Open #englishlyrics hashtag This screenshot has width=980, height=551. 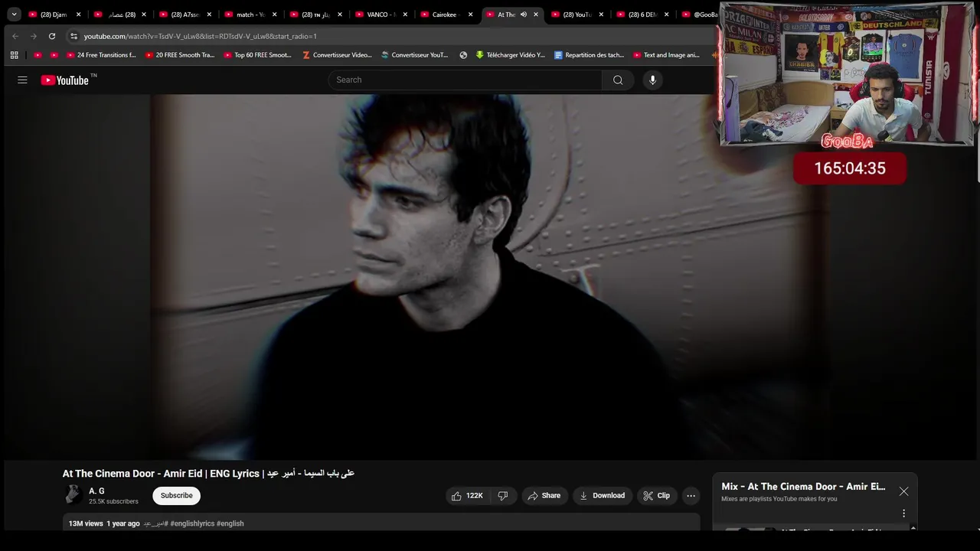(191, 523)
